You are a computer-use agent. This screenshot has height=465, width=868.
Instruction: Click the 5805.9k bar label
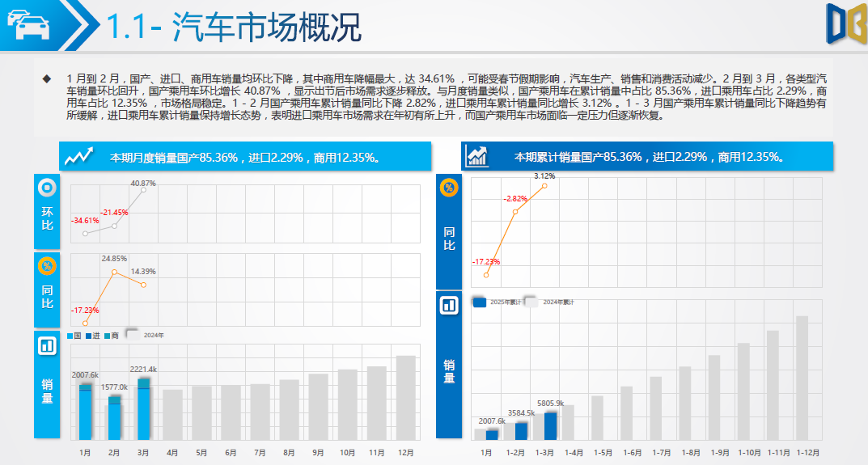tap(550, 403)
